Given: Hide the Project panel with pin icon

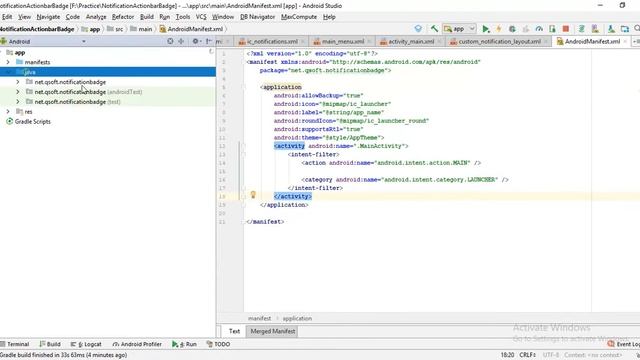Looking at the screenshot, I should (209, 41).
